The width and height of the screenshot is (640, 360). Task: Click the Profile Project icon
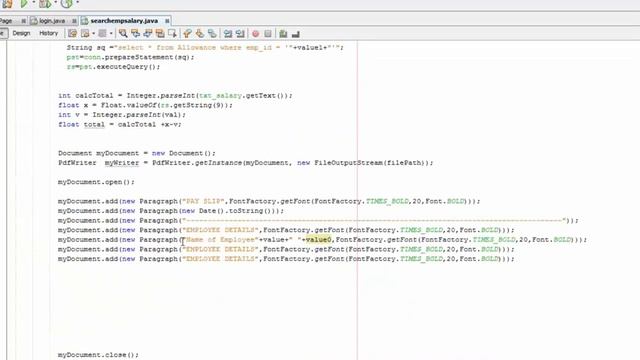click(67, 4)
